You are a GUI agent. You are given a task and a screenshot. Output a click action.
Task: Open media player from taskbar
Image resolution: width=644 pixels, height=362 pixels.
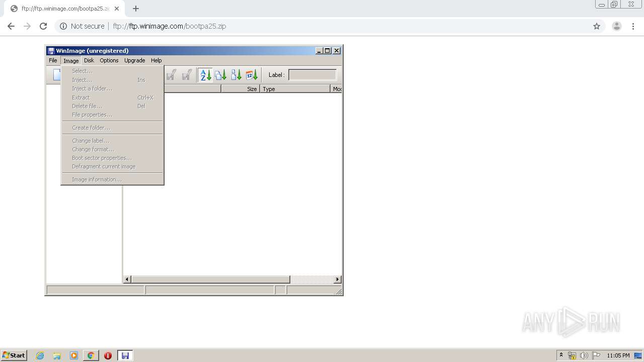[74, 355]
